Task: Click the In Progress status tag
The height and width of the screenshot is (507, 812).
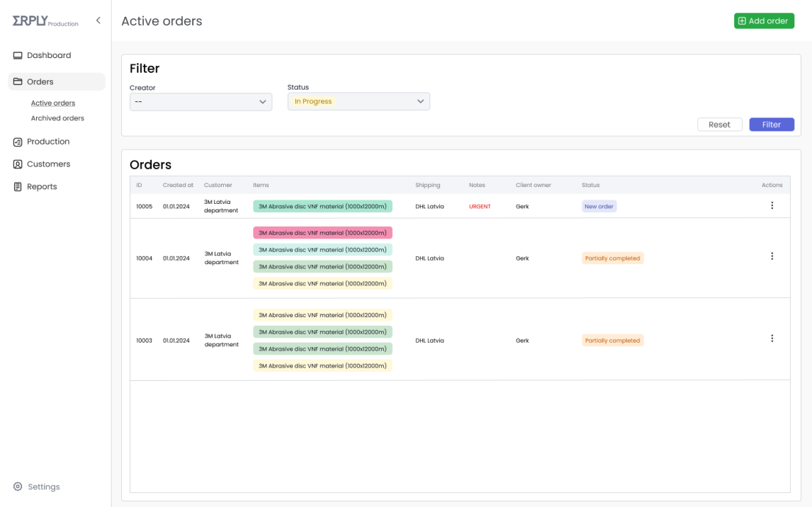Action: pyautogui.click(x=312, y=101)
